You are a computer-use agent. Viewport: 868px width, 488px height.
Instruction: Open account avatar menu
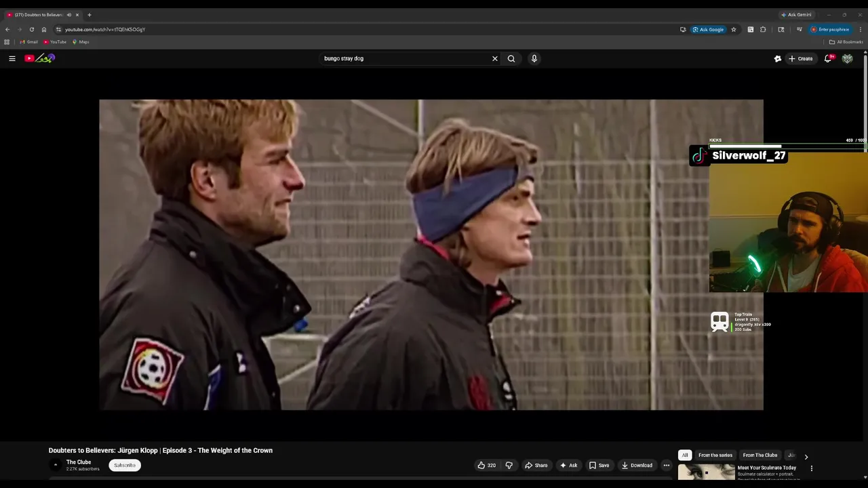(847, 58)
